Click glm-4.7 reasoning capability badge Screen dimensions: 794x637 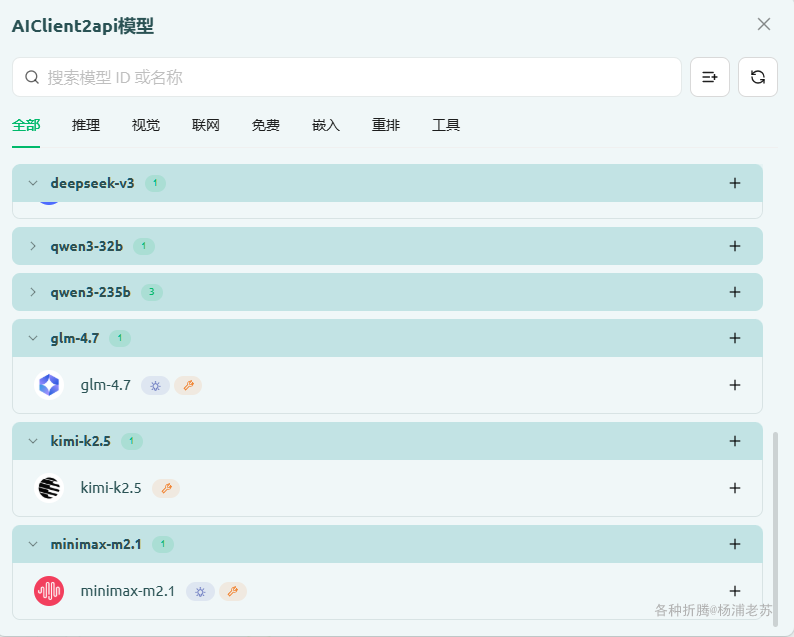coord(155,386)
